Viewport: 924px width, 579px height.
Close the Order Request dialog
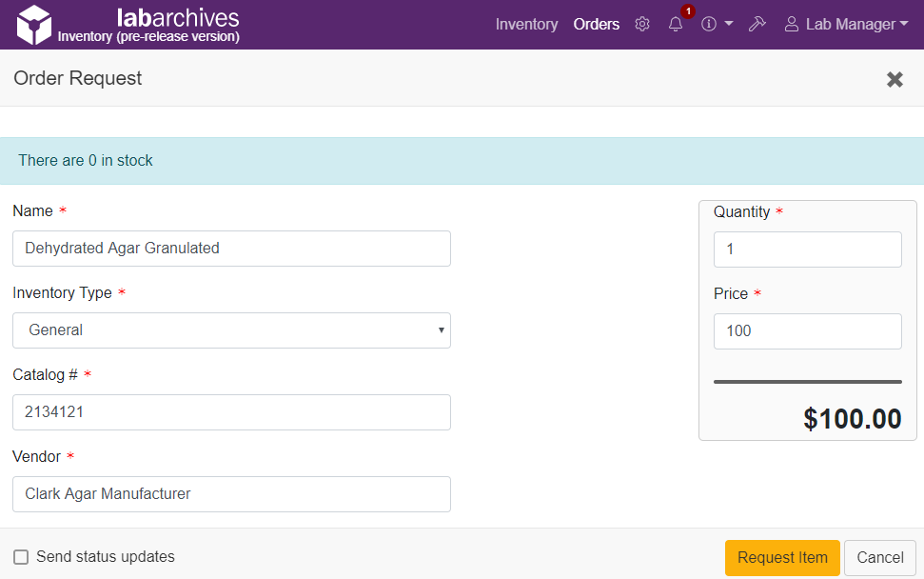[895, 79]
